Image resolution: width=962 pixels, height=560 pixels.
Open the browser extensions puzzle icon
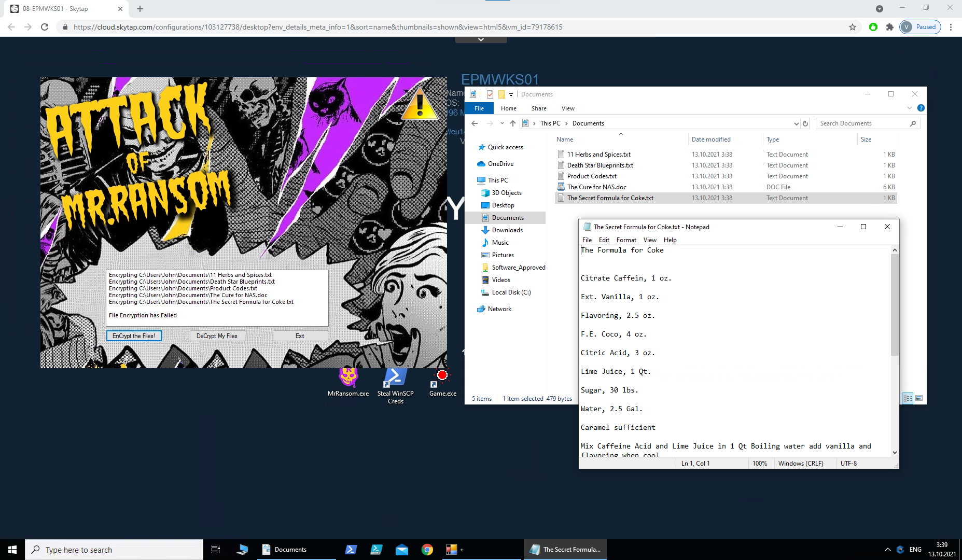(x=890, y=27)
